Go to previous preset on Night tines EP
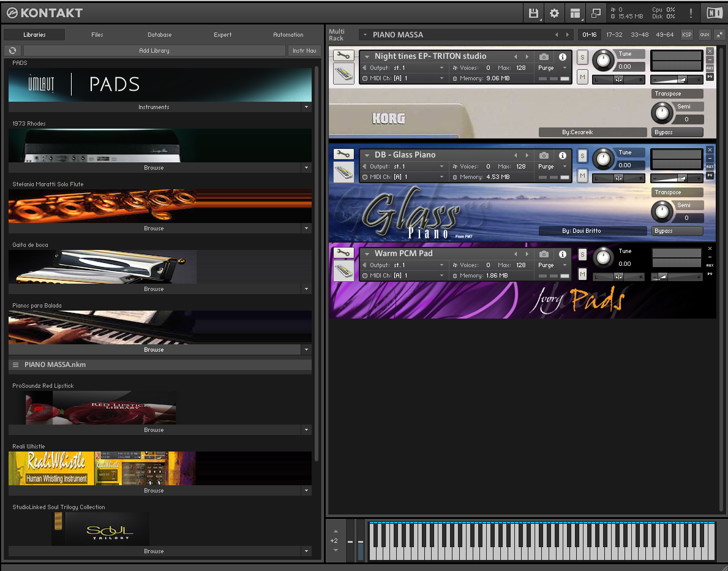 point(516,57)
